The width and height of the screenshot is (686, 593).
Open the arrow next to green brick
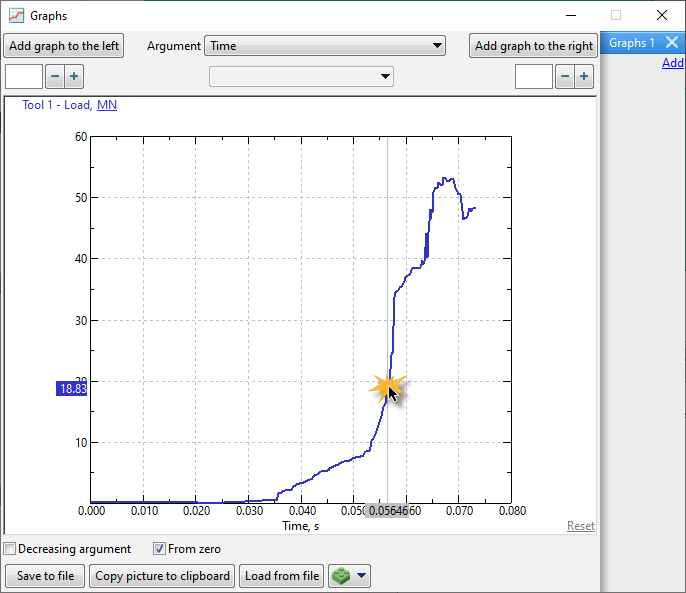(x=361, y=575)
